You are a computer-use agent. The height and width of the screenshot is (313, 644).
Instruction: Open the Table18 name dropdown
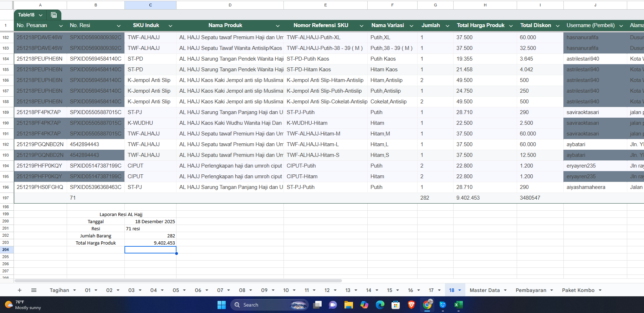point(41,15)
